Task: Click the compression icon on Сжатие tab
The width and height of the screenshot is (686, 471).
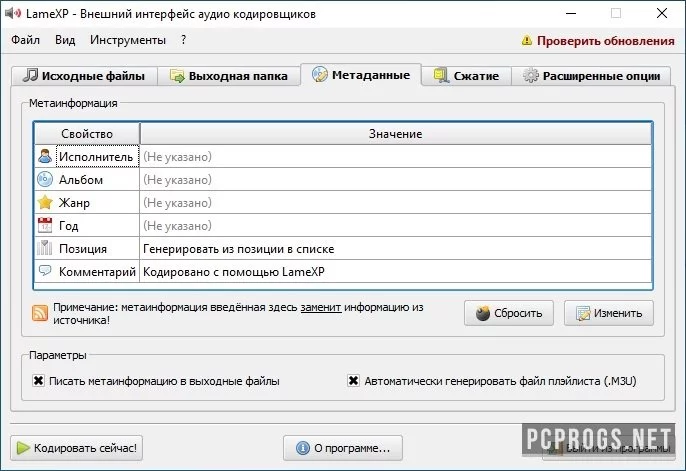Action: [x=441, y=76]
